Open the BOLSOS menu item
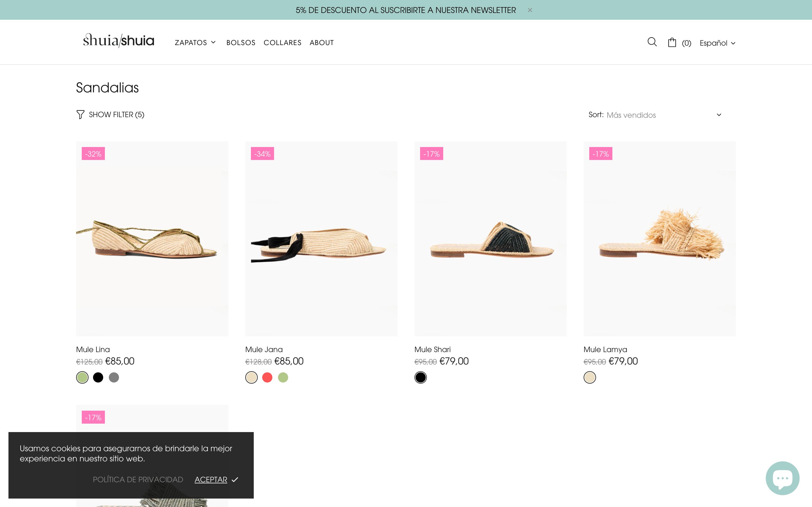Viewport: 812px width, 507px height. click(x=241, y=42)
